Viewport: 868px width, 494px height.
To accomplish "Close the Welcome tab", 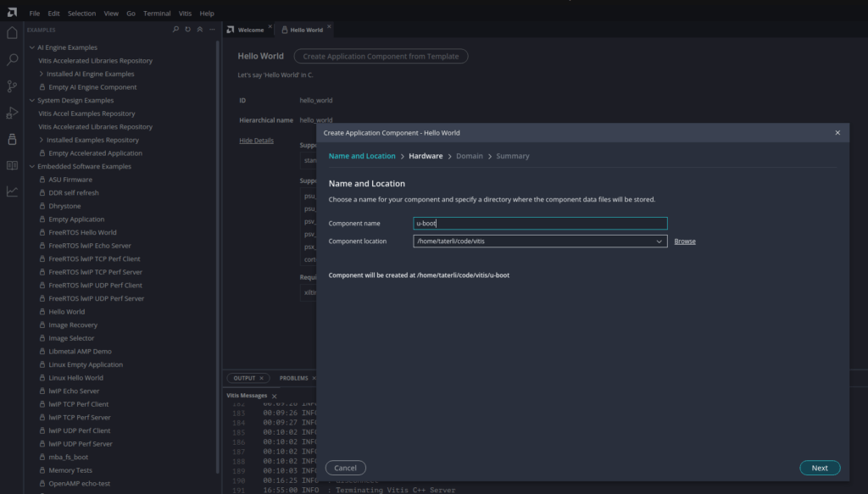I will [x=270, y=26].
